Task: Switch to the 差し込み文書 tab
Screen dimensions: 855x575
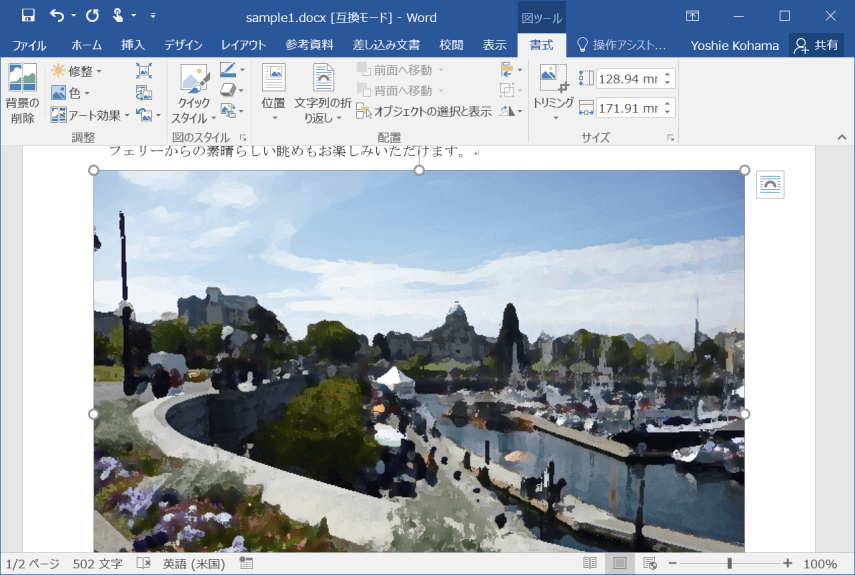Action: [x=386, y=45]
